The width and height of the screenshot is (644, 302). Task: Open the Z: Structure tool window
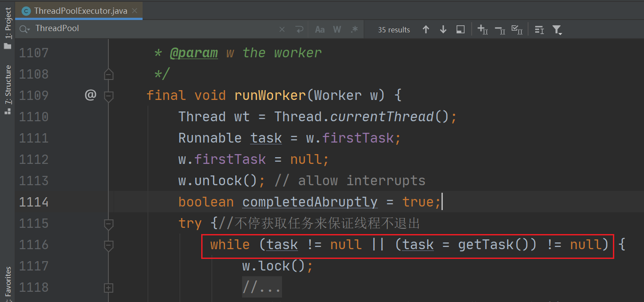(8, 90)
